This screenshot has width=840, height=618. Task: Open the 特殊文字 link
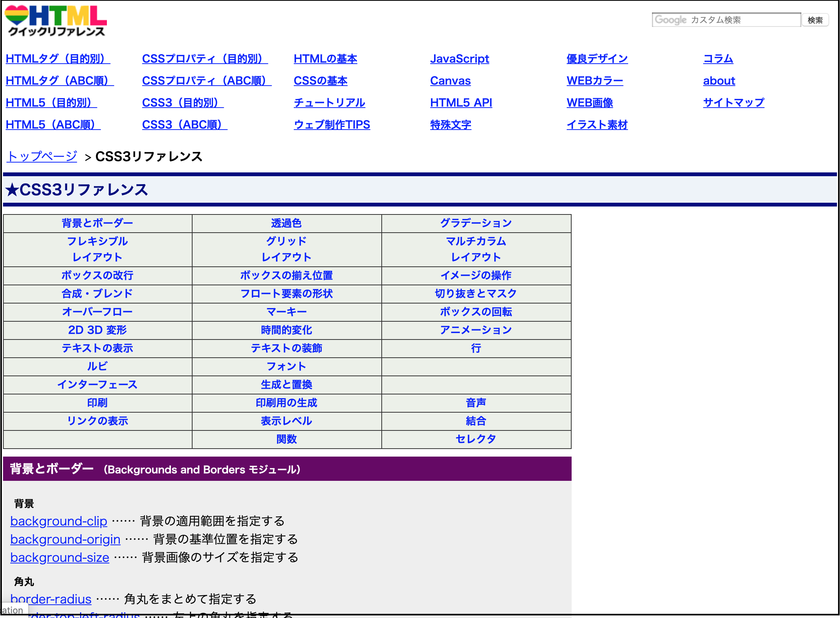[451, 125]
